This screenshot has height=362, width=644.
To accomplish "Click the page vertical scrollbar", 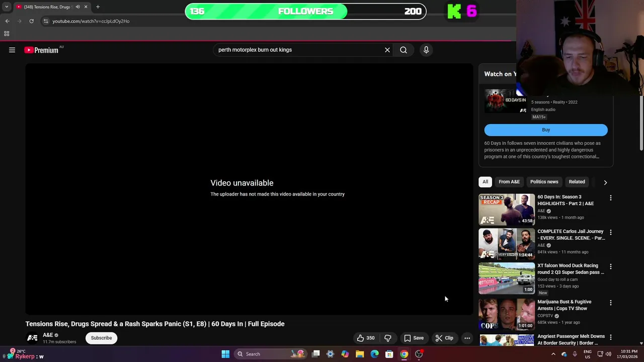I will (x=641, y=123).
